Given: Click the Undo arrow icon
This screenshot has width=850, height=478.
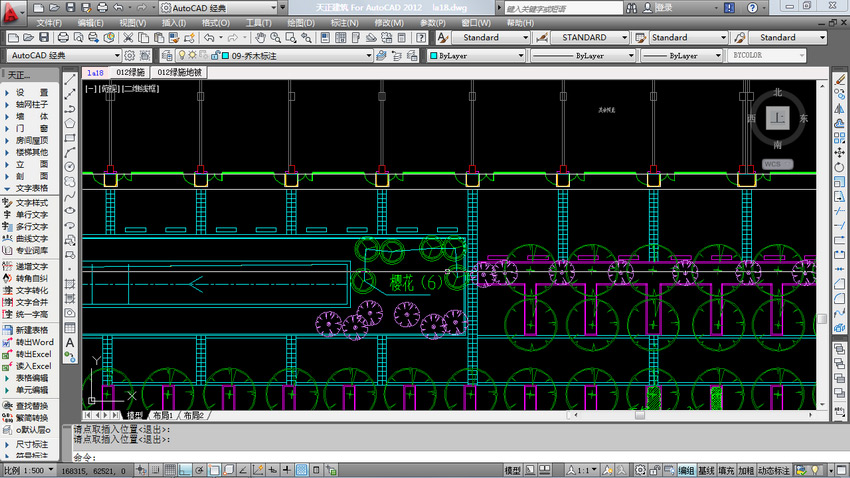Looking at the screenshot, I should click(209, 37).
